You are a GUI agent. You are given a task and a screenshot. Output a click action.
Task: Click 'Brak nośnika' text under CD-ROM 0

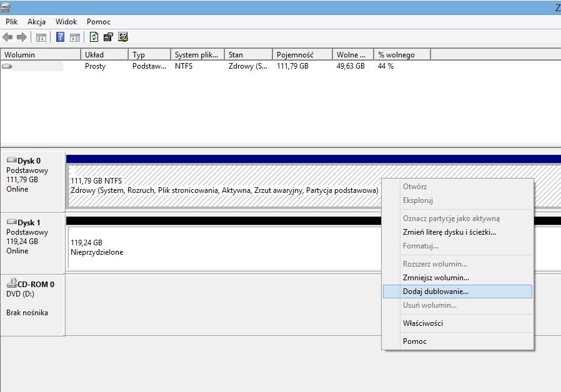(27, 313)
